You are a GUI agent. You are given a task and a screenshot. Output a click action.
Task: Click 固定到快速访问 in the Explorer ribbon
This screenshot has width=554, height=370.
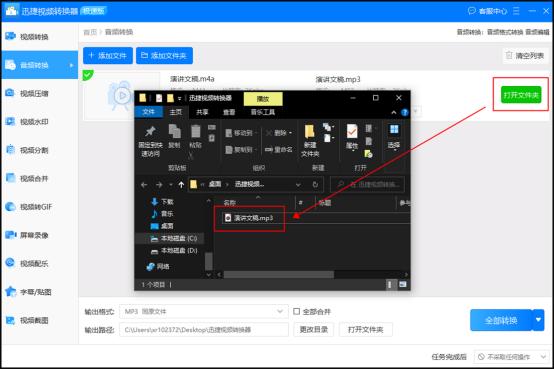click(151, 141)
